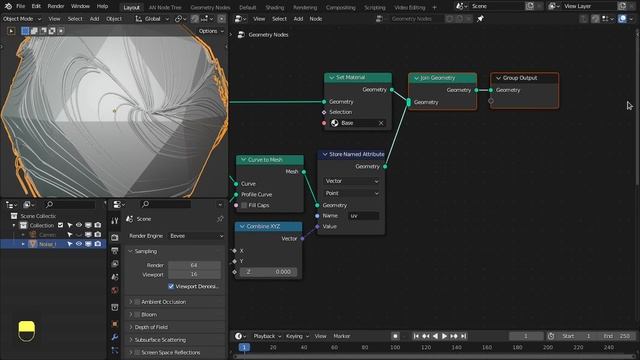Screen dimensions: 640x360
Task: Open the Particles properties tab
Action: [115, 351]
